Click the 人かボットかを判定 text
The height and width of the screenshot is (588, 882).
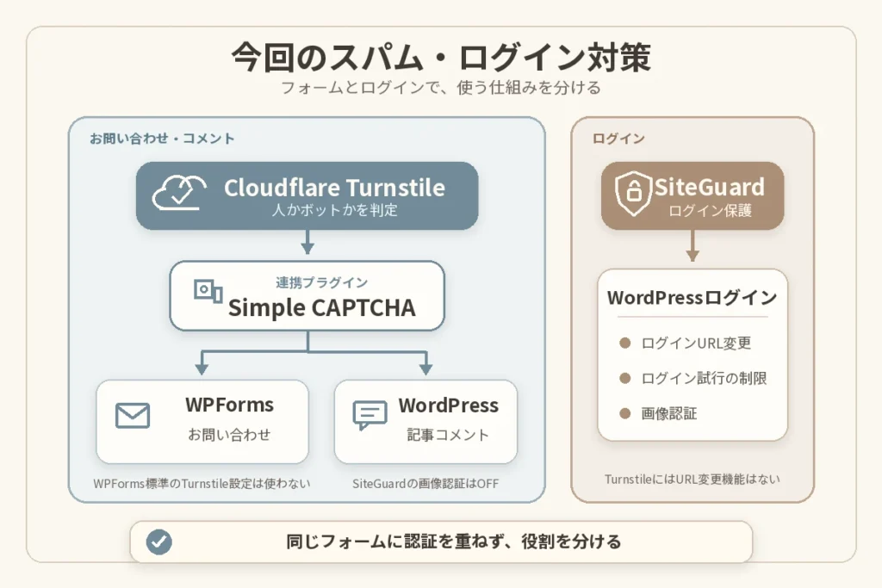[x=335, y=210]
